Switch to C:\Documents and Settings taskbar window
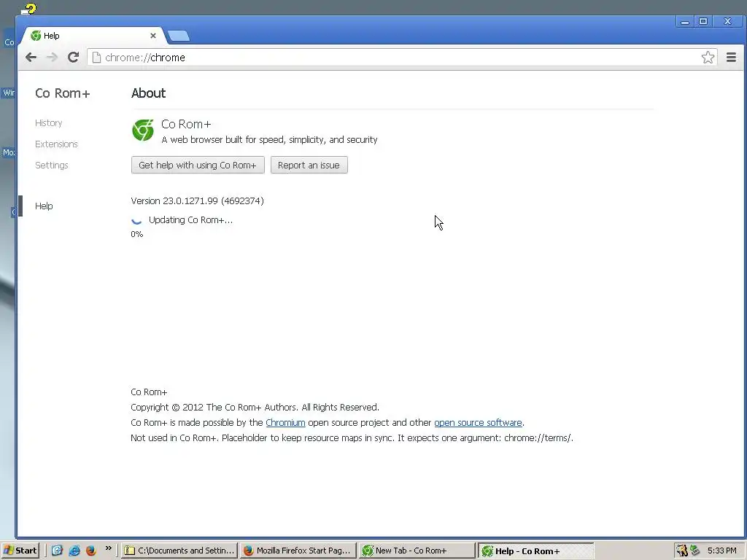The height and width of the screenshot is (560, 747). [x=179, y=551]
